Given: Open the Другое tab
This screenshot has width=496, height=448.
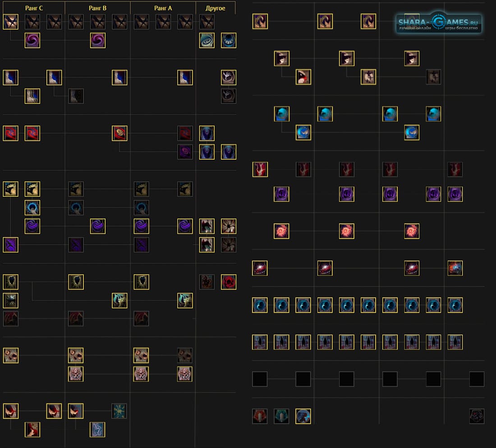Looking at the screenshot, I should coord(216,8).
